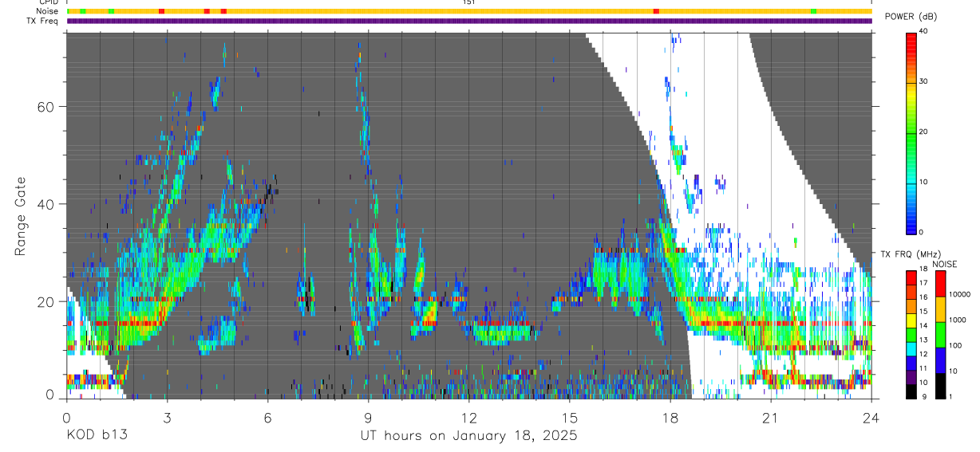This screenshot has height=452, width=980.
Task: Click the '1000' tick on the noise legend
Action: point(959,320)
